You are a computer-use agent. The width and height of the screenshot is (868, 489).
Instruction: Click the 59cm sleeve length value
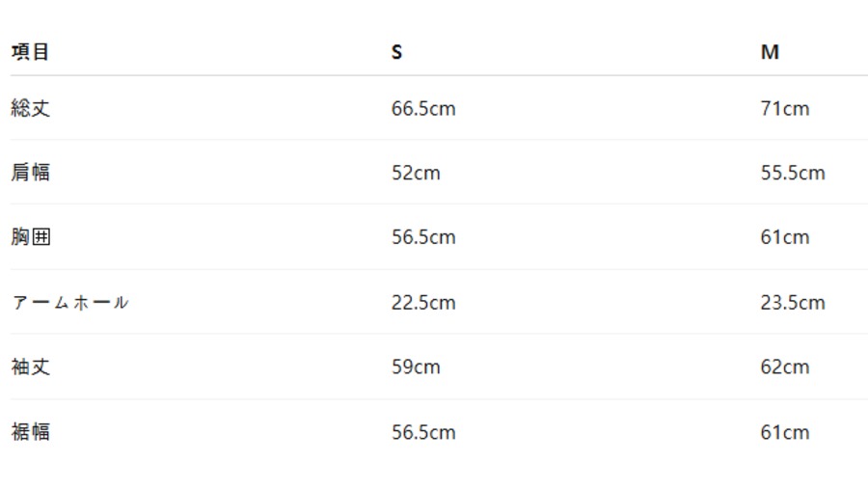click(416, 367)
